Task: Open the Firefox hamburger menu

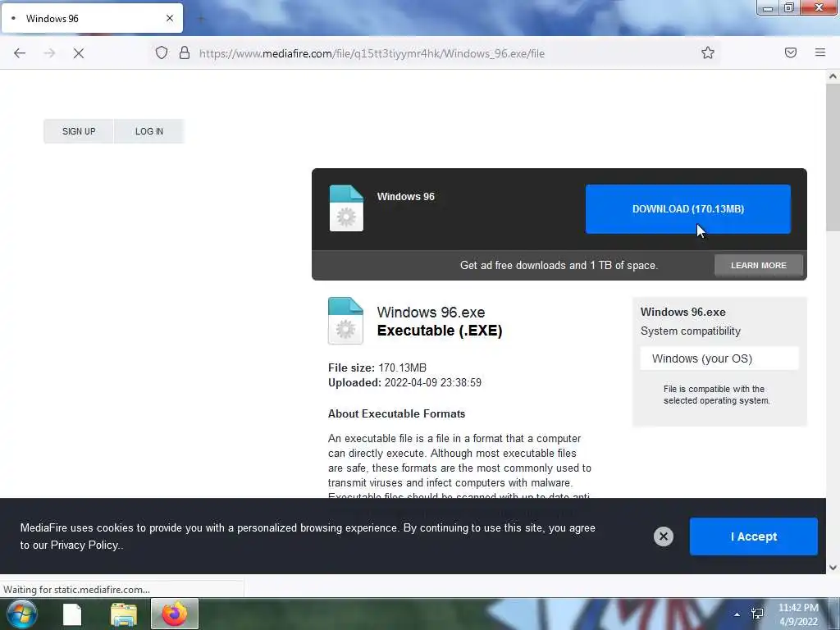Action: [819, 52]
